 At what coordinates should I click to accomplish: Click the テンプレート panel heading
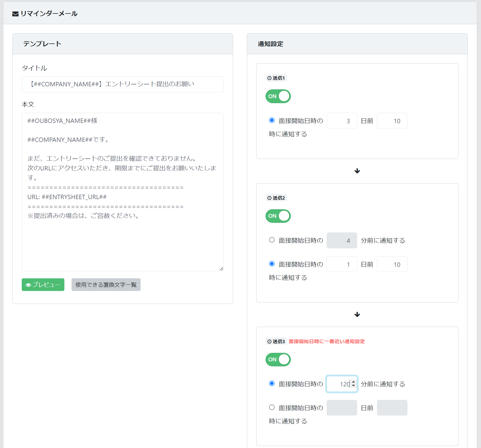point(42,44)
